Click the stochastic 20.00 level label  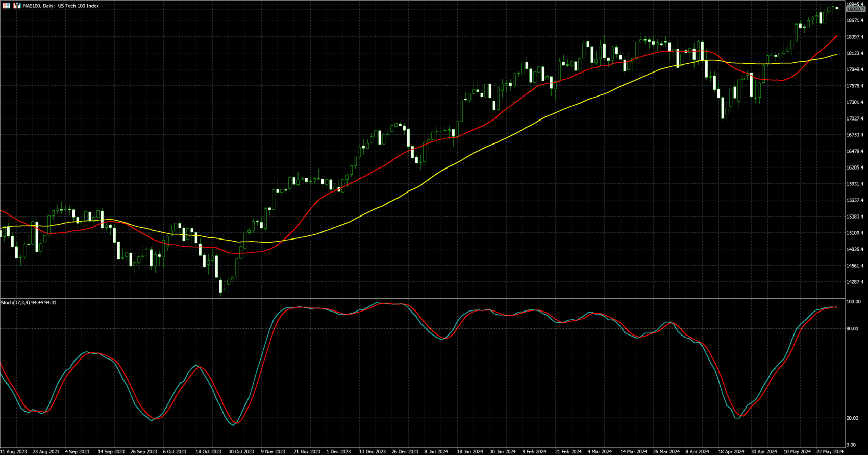pyautogui.click(x=852, y=418)
